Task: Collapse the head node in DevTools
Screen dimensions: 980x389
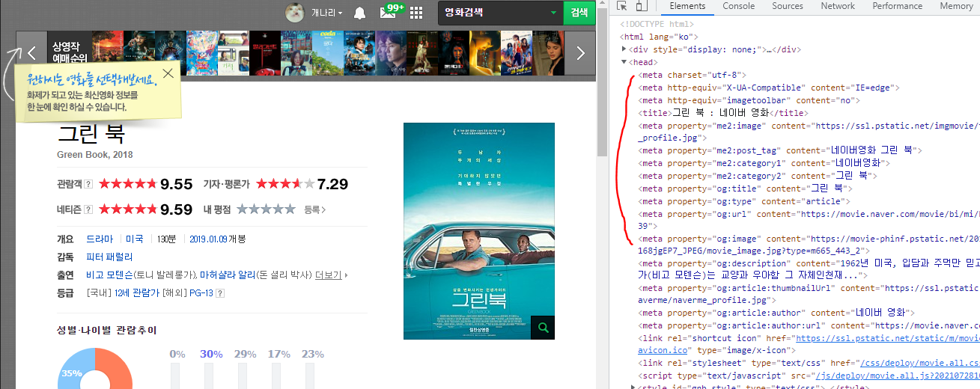Action: click(x=625, y=62)
